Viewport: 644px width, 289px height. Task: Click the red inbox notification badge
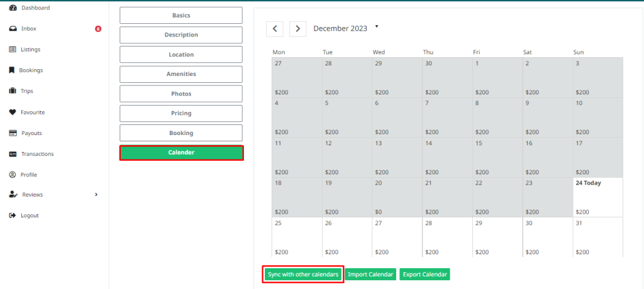98,29
